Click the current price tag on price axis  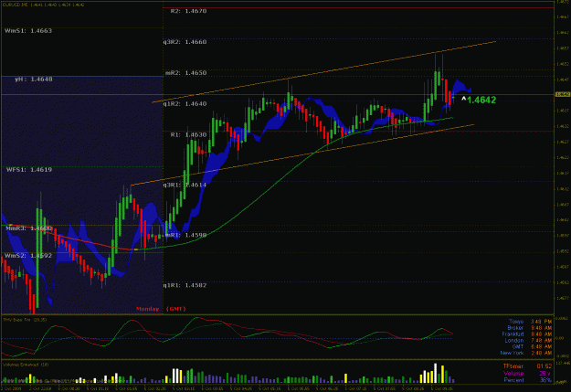coord(563,95)
